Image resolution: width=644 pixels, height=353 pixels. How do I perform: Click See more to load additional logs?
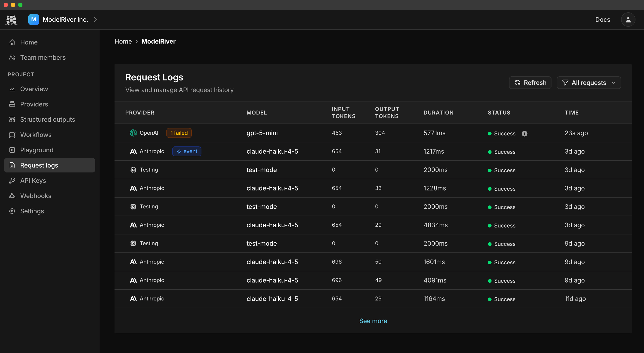point(373,321)
